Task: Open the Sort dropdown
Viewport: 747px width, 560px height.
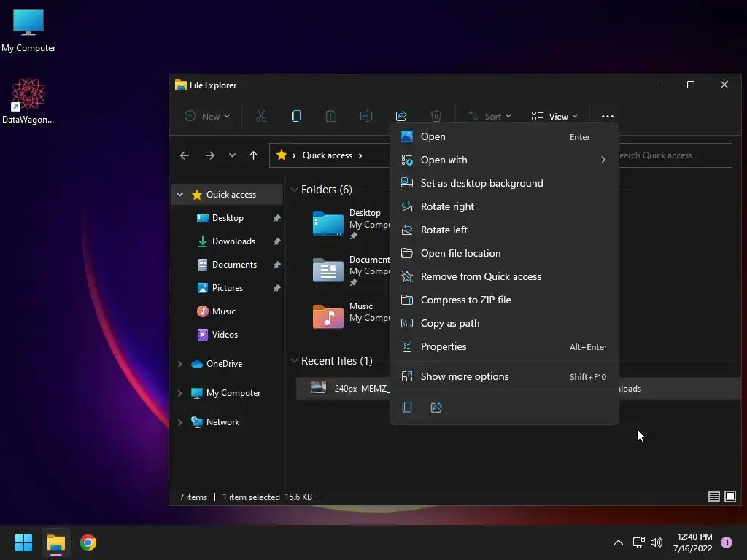Action: [x=489, y=116]
